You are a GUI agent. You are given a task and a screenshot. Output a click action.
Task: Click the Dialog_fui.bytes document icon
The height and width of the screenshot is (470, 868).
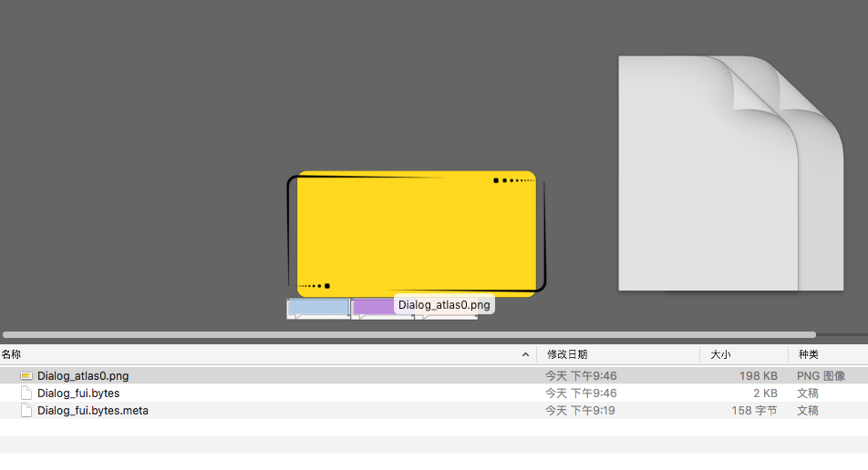click(x=26, y=393)
